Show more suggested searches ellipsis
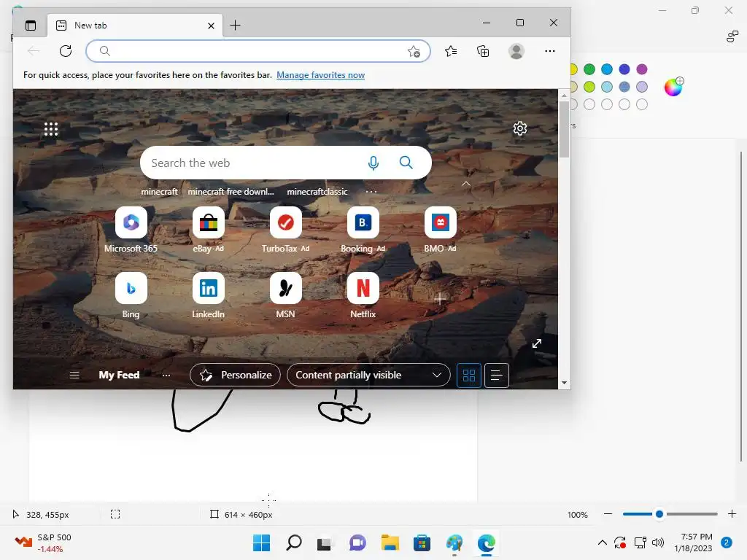Screen dimensions: 747x560 tap(371, 192)
